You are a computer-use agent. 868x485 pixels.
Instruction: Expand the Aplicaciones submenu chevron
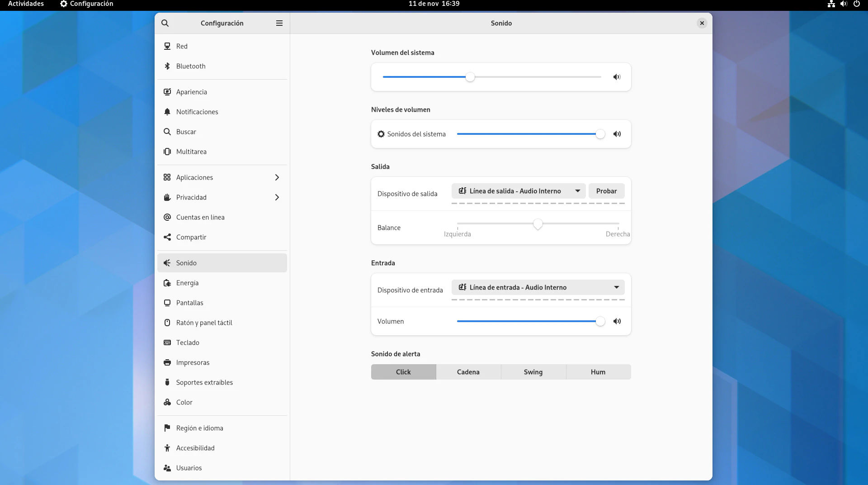pos(277,177)
